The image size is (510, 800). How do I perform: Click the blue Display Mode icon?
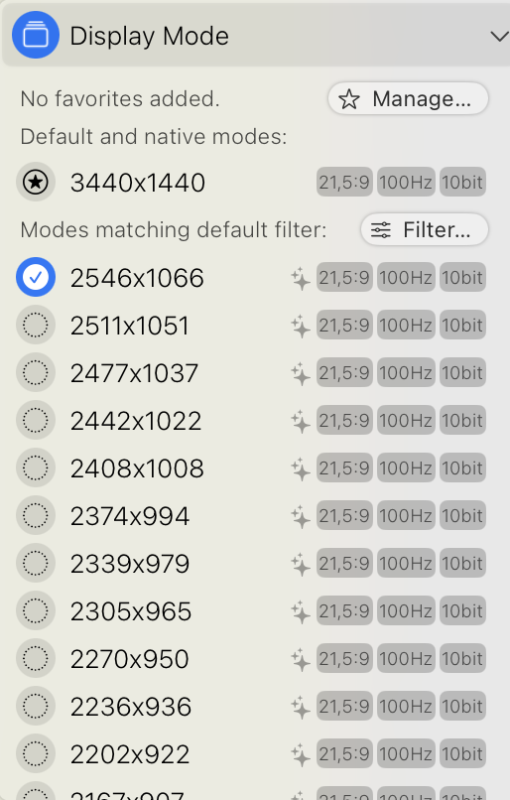pyautogui.click(x=36, y=35)
